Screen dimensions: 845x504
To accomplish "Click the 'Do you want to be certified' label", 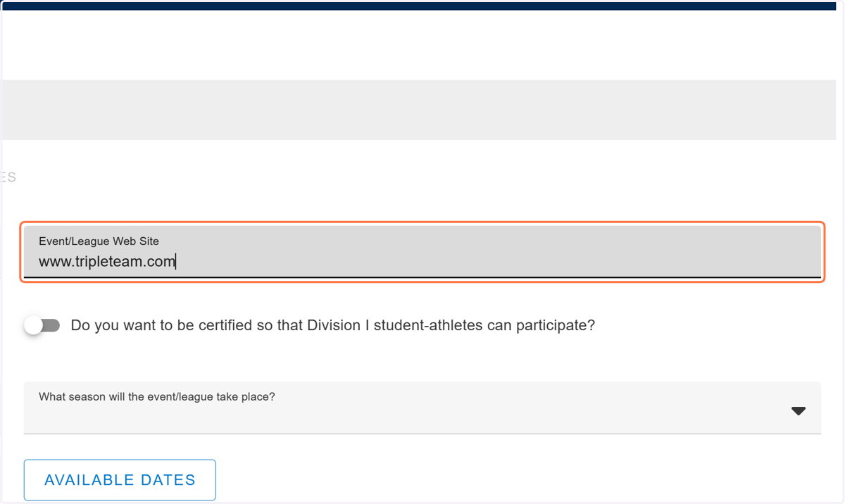I will 333,325.
